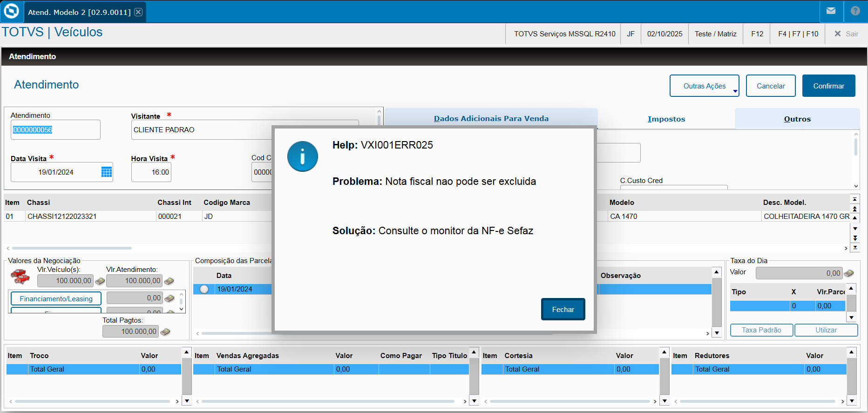Click the Cortesia table horizontal scrollbar
Image resolution: width=868 pixels, height=413 pixels.
570,401
